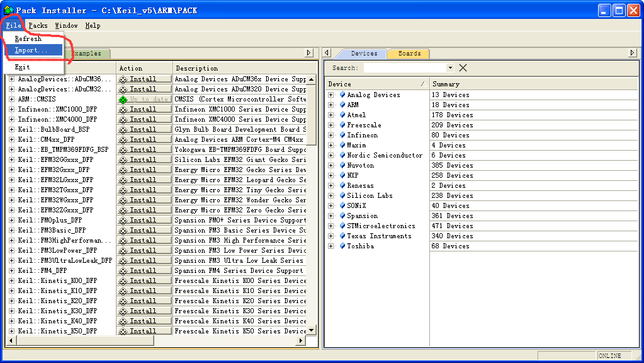Click install icon for Keil::EFM32Gxxx_DFP
This screenshot has height=363, width=644.
pos(123,170)
